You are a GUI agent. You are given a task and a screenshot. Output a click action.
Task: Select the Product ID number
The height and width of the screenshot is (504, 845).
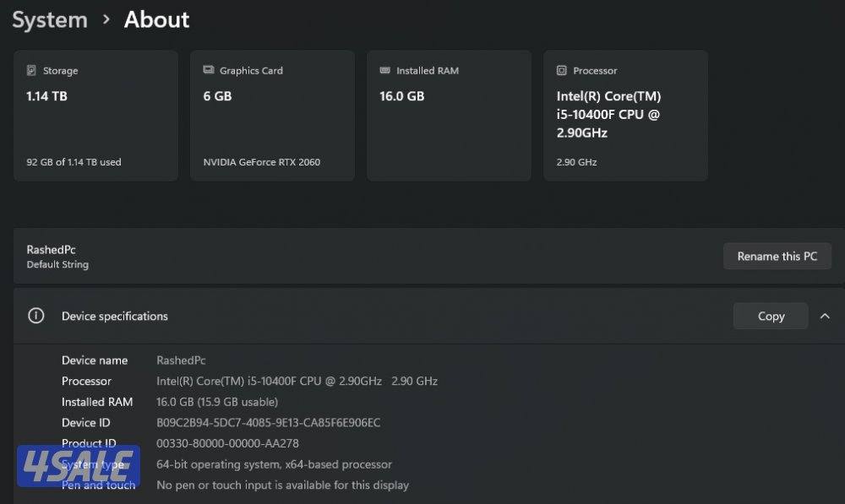click(227, 443)
